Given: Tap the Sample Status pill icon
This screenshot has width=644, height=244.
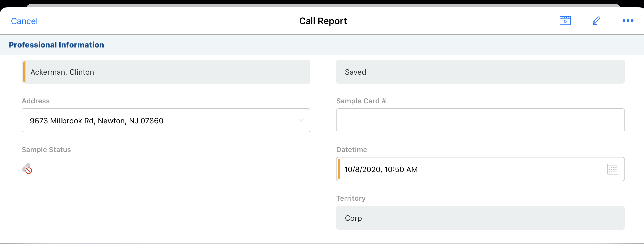Looking at the screenshot, I should pyautogui.click(x=27, y=169).
